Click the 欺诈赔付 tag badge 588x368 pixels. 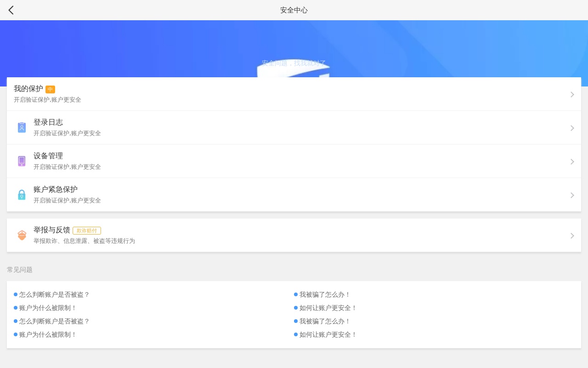pyautogui.click(x=87, y=230)
